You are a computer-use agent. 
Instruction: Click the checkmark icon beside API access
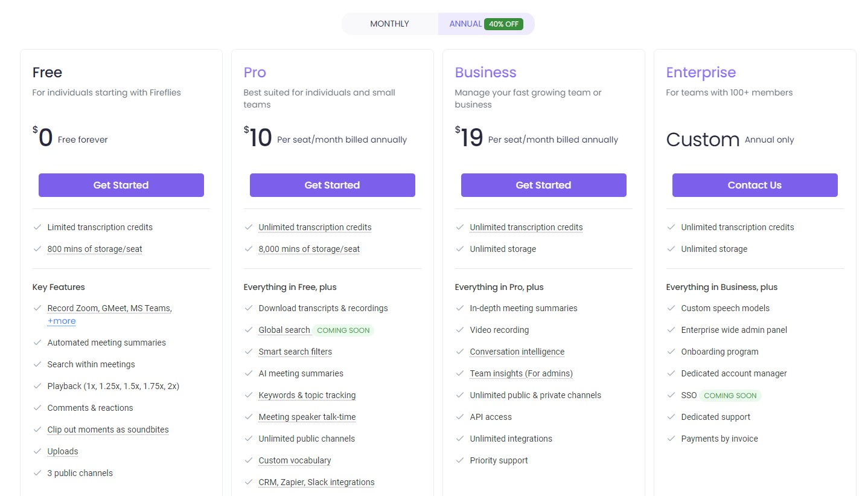tap(460, 417)
